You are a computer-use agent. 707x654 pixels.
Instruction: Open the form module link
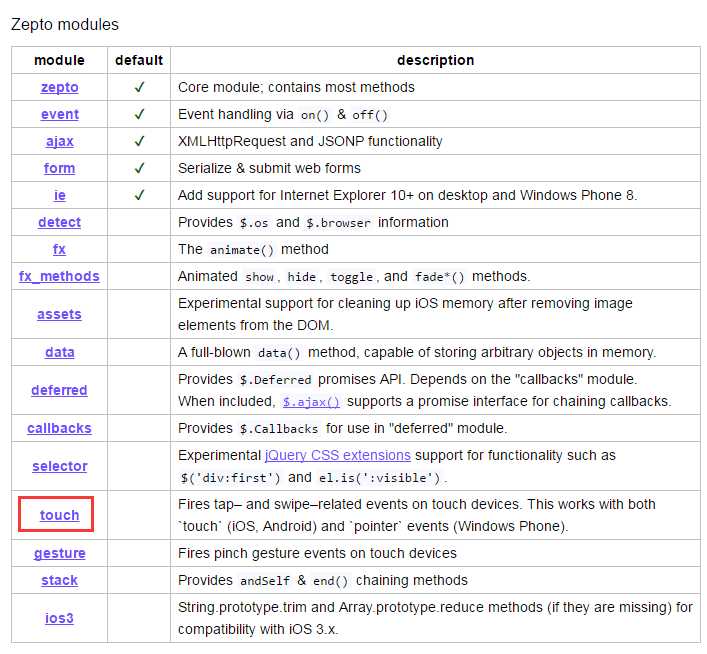[60, 168]
